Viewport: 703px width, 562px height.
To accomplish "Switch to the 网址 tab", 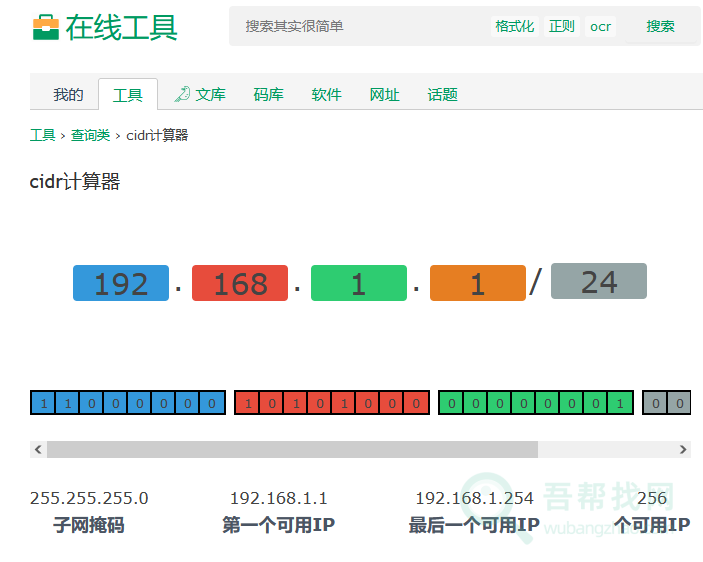I will point(384,95).
